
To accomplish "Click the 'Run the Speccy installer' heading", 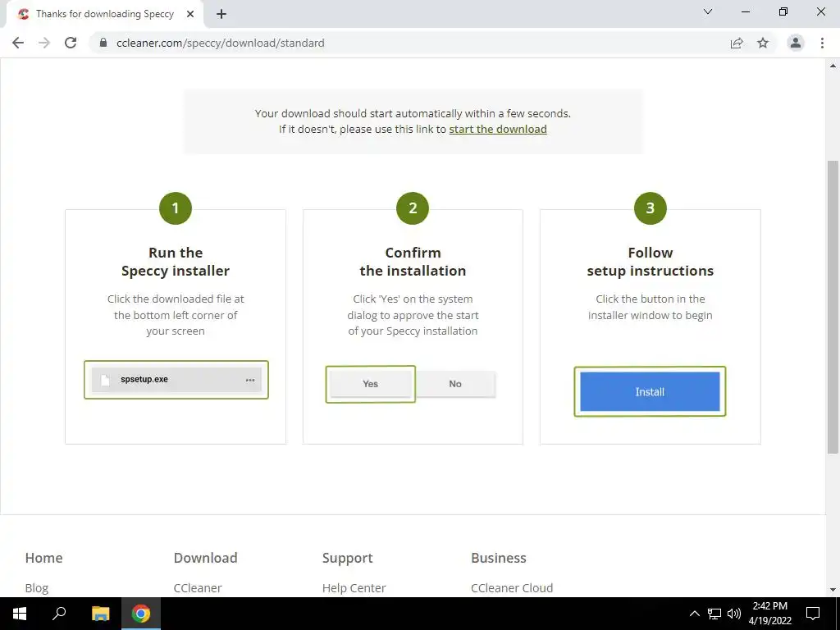I will point(176,262).
